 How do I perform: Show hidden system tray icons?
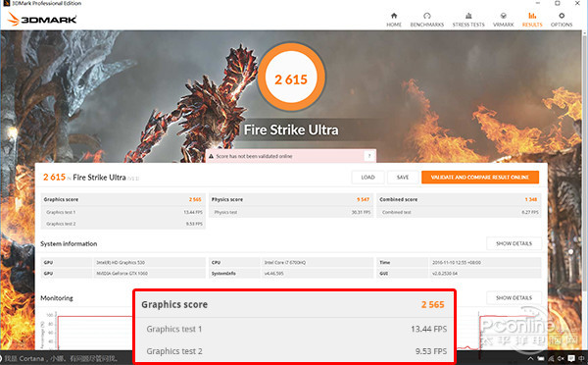tap(530, 358)
